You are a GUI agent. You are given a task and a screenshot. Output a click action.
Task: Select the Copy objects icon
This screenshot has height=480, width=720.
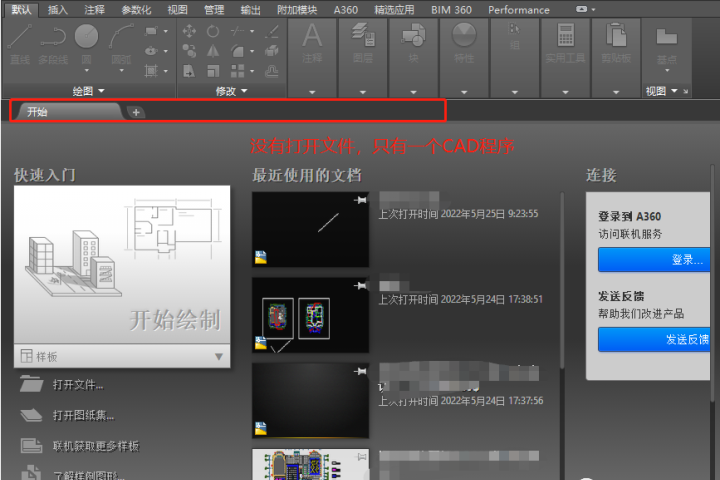[x=189, y=51]
